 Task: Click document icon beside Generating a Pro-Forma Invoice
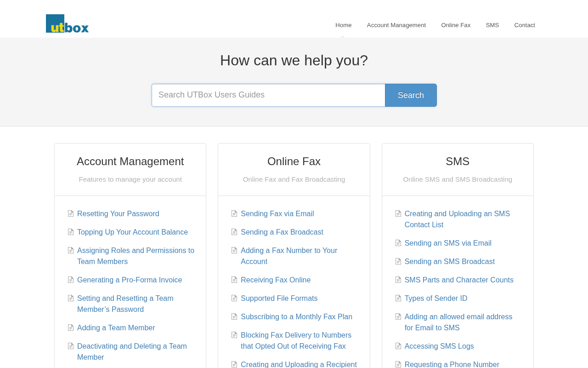point(71,280)
